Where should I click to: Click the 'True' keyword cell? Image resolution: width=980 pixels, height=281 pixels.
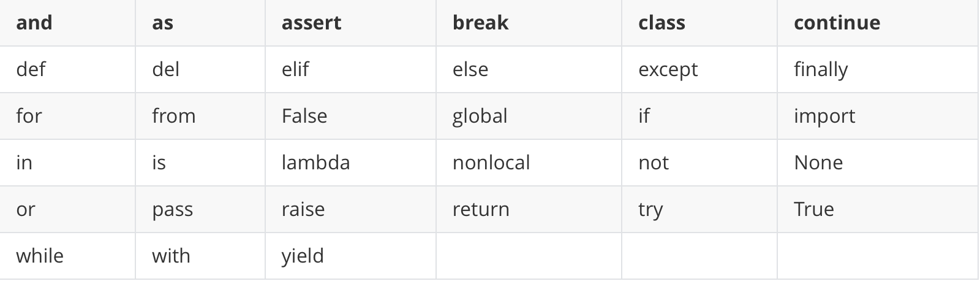[878, 209]
